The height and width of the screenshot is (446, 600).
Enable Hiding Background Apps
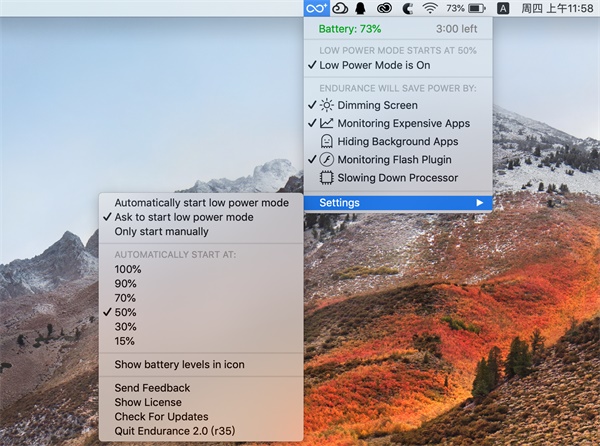(x=398, y=141)
